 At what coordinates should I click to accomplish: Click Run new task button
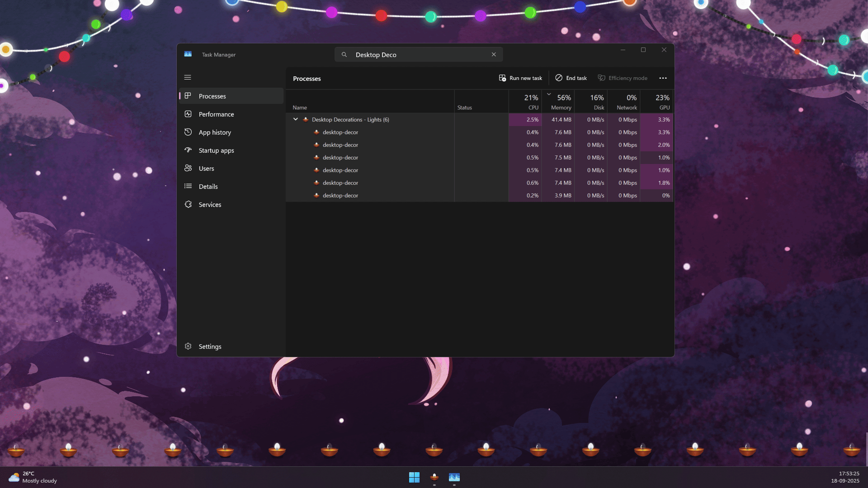point(520,78)
